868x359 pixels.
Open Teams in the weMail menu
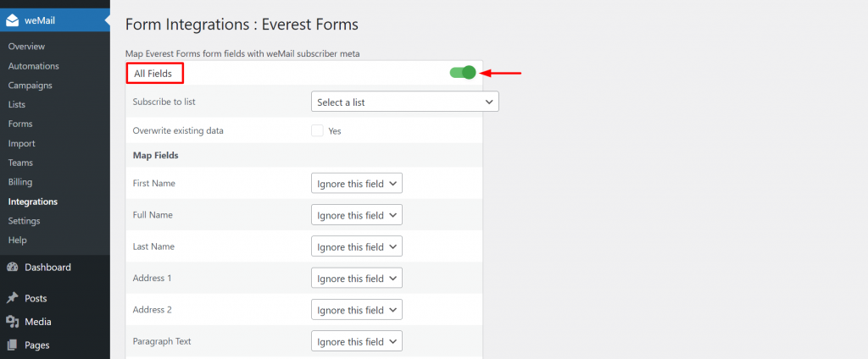(20, 163)
